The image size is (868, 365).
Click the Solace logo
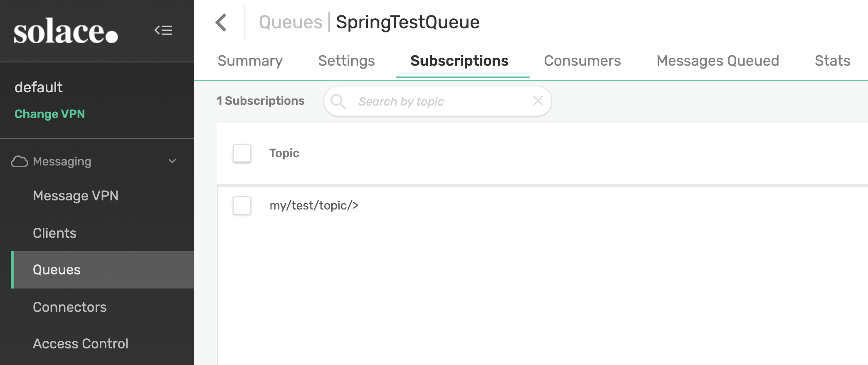[66, 31]
